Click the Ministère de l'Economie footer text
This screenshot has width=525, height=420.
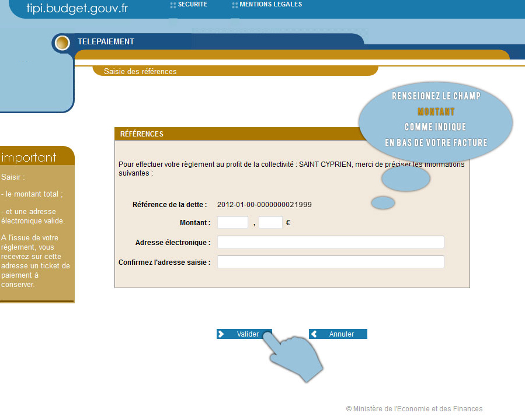(414, 409)
